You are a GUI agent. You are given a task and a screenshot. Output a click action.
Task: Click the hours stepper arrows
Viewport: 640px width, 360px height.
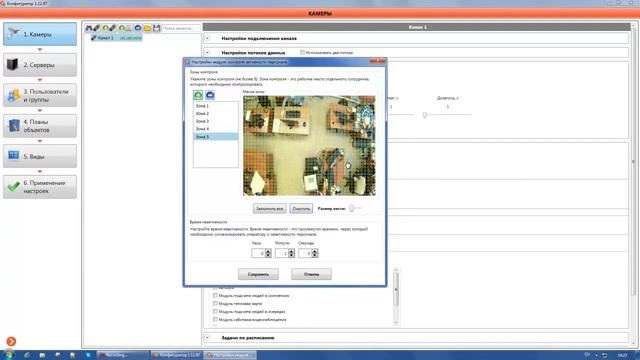(x=268, y=253)
